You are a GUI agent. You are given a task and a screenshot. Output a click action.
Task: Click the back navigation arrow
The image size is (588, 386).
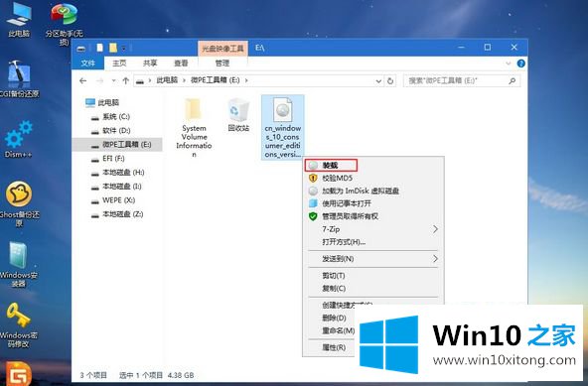(82, 80)
